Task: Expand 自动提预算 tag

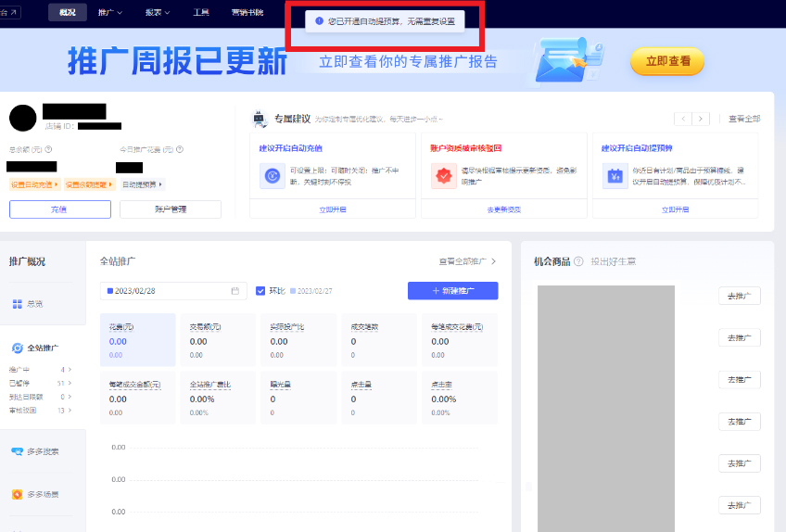Action: 143,184
